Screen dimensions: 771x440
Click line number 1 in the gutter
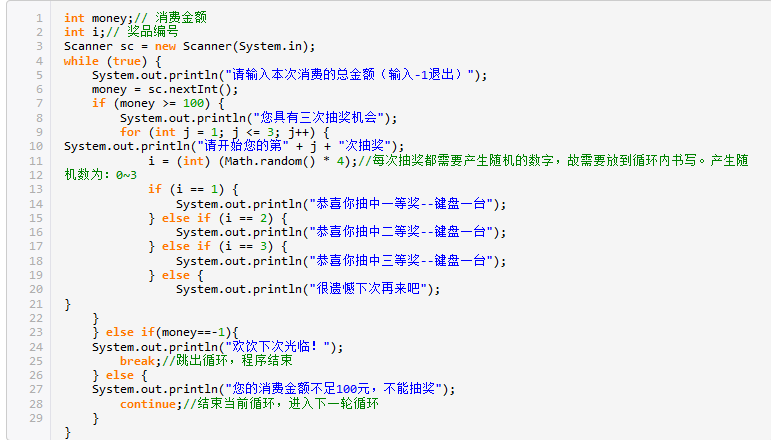point(38,18)
